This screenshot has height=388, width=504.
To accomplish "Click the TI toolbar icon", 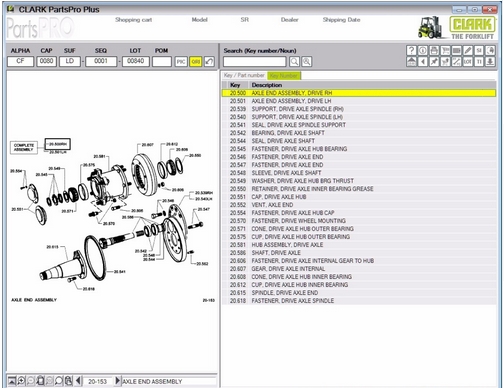I will (479, 62).
